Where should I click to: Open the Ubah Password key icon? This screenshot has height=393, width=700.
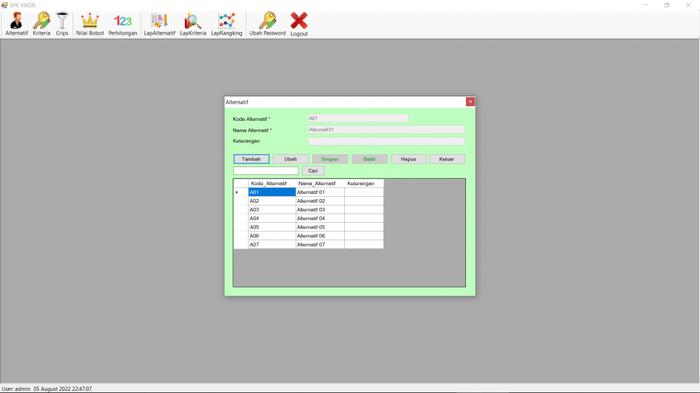click(267, 24)
